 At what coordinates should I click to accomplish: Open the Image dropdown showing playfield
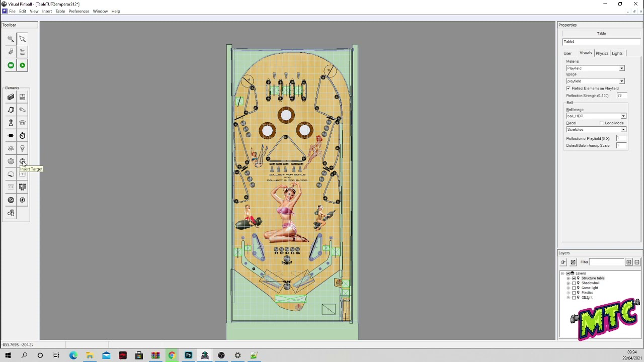[595, 81]
